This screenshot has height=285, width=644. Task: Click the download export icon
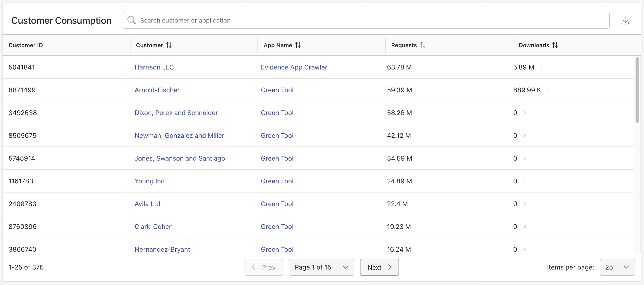[625, 20]
